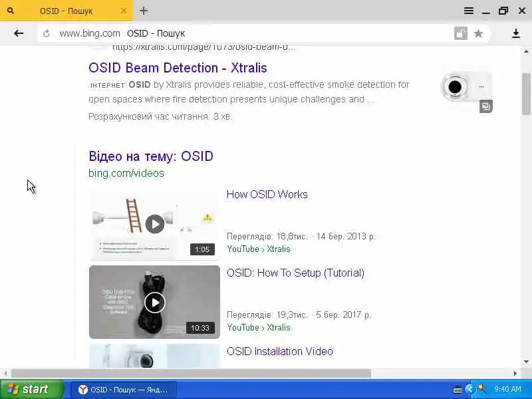Screen dimensions: 532x399
Task: Click the search magnifier icon in the tab
Action: click(11, 11)
